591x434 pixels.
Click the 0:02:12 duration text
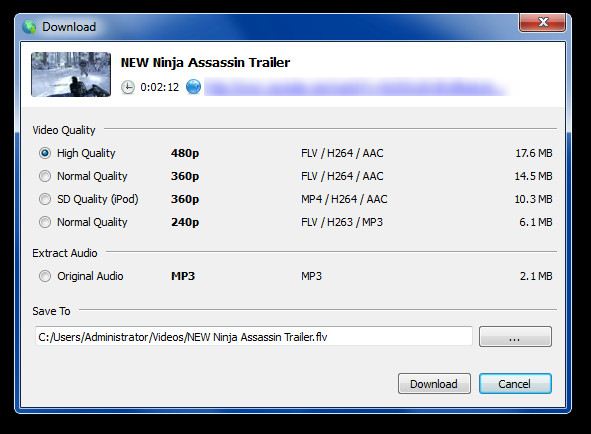(x=159, y=87)
